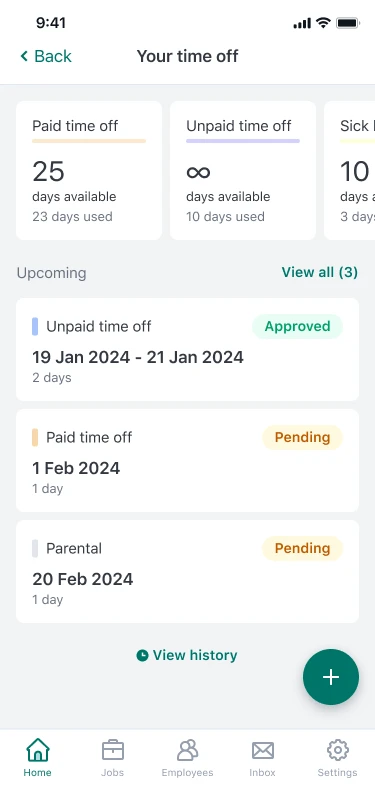Open the 19 Jan 2024 unpaid request
Screen dimensions: 375x791
click(x=187, y=350)
